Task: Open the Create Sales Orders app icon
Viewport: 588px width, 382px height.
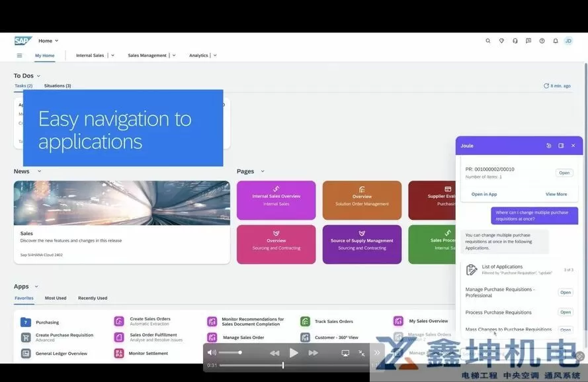Action: pos(119,321)
